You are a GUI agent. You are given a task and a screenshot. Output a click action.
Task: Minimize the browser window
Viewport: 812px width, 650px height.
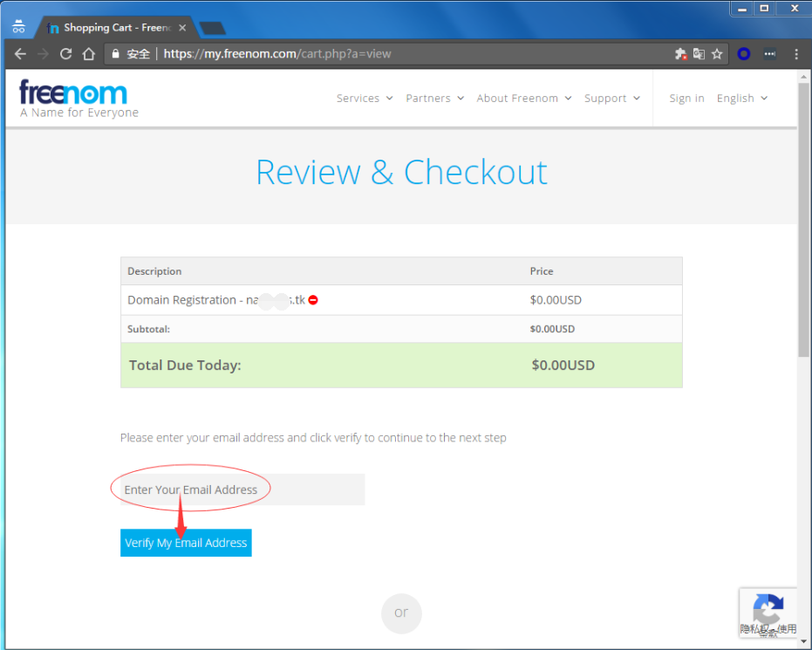tap(742, 9)
